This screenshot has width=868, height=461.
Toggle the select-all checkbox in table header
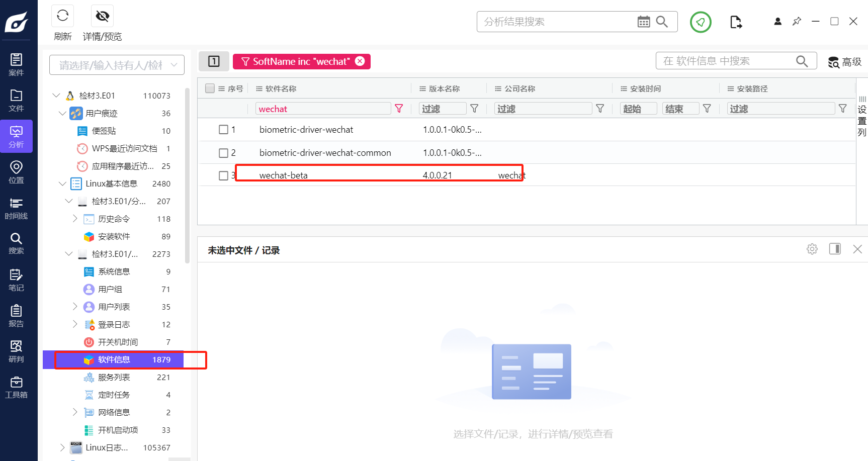(210, 88)
